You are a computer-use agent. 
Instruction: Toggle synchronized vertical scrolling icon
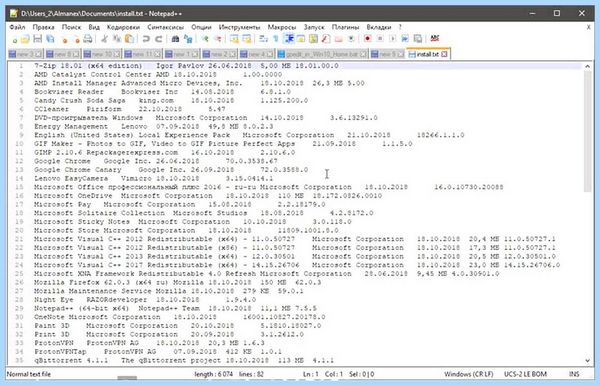[234, 39]
